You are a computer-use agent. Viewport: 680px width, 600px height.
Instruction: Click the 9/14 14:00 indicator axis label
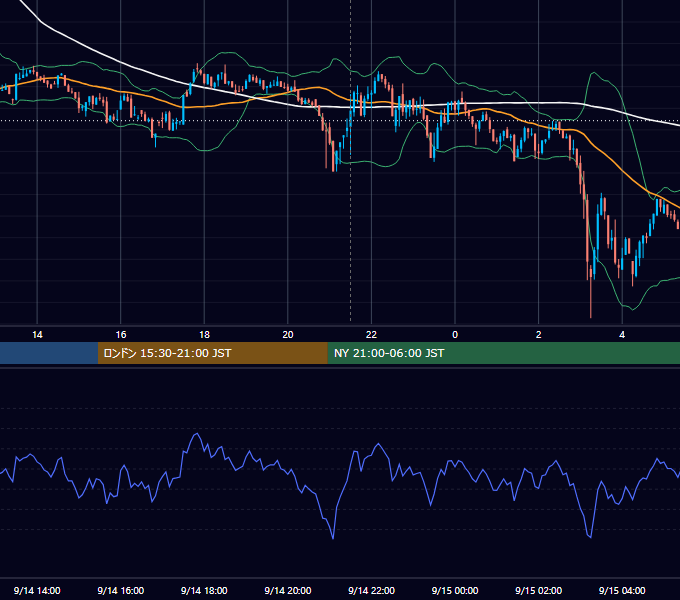[37, 590]
